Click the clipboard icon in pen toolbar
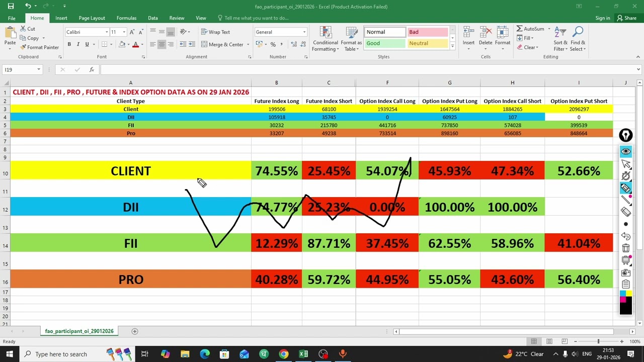Screen dimensions: 644x362 tap(626, 284)
